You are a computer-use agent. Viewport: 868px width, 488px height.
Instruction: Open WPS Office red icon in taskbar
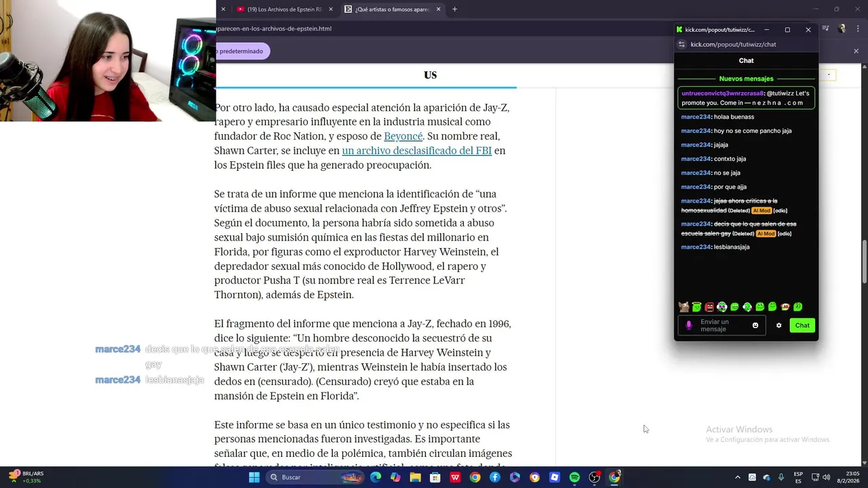455,477
